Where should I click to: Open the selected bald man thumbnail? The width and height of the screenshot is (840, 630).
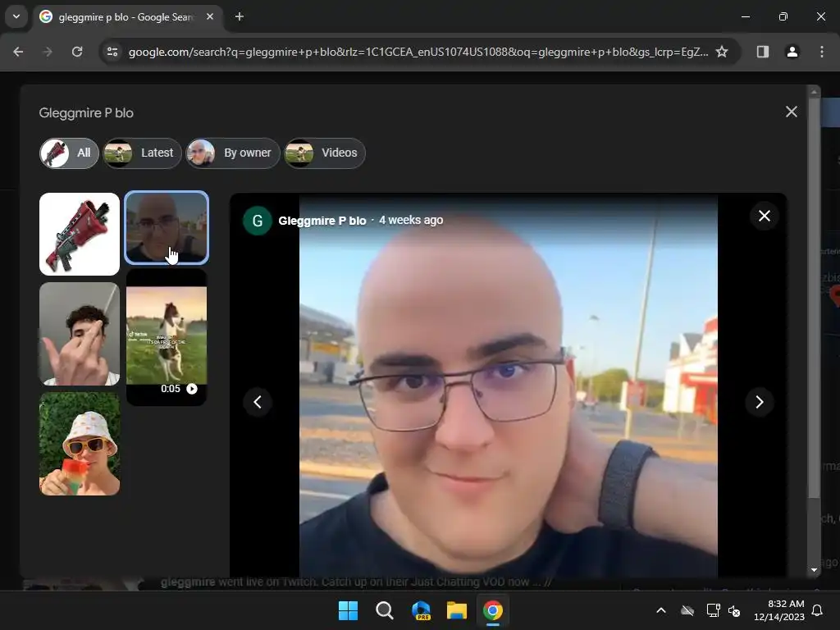[166, 228]
